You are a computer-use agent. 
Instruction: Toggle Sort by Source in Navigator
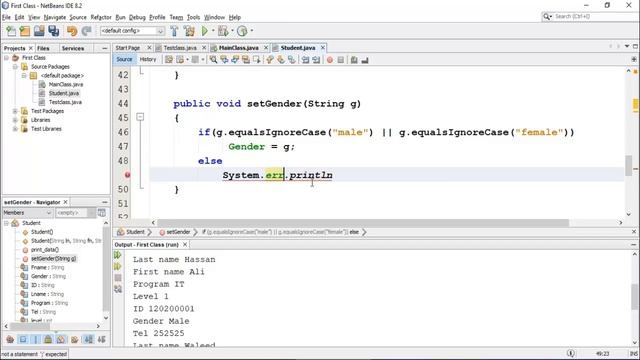(x=102, y=340)
